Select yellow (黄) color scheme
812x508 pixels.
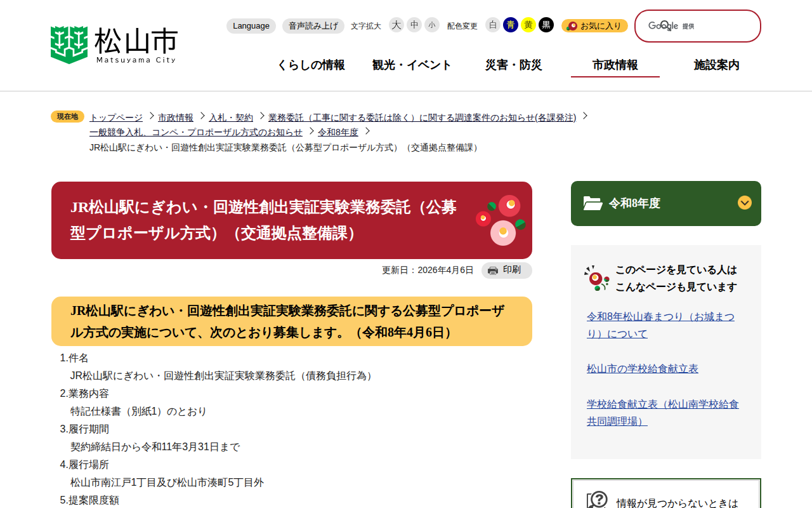coord(528,25)
